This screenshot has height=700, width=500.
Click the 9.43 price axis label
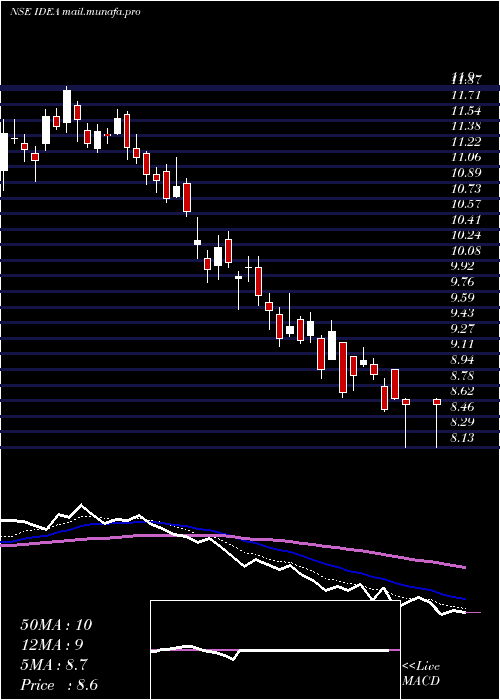pyautogui.click(x=463, y=312)
